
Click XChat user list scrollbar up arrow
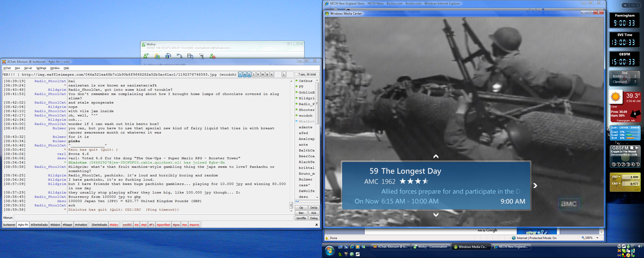(317, 80)
